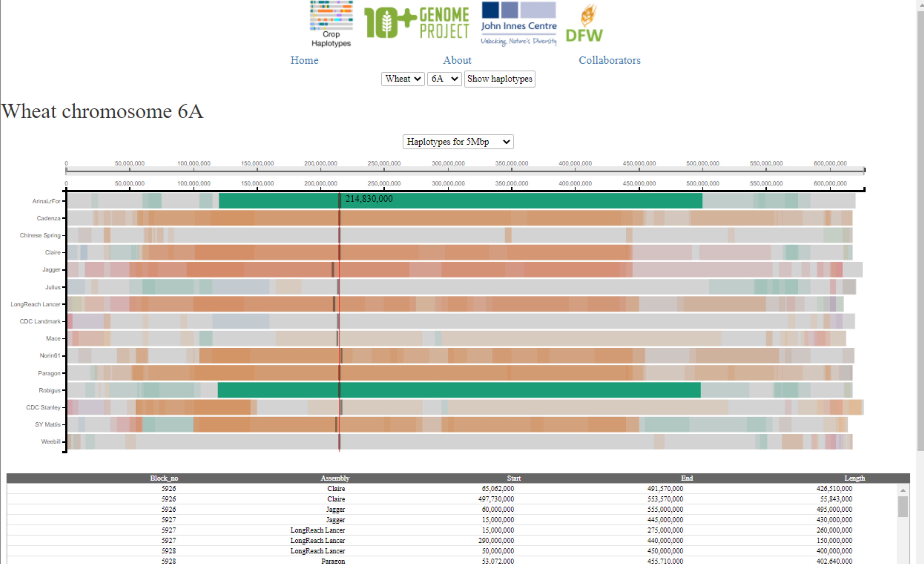This screenshot has width=924, height=564.
Task: Open the Wheat species dropdown
Action: [x=403, y=79]
